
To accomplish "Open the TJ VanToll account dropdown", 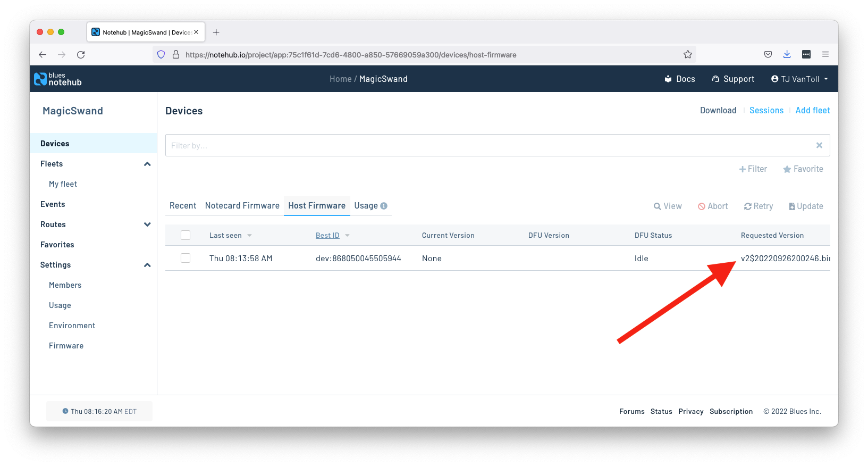I will pyautogui.click(x=799, y=79).
